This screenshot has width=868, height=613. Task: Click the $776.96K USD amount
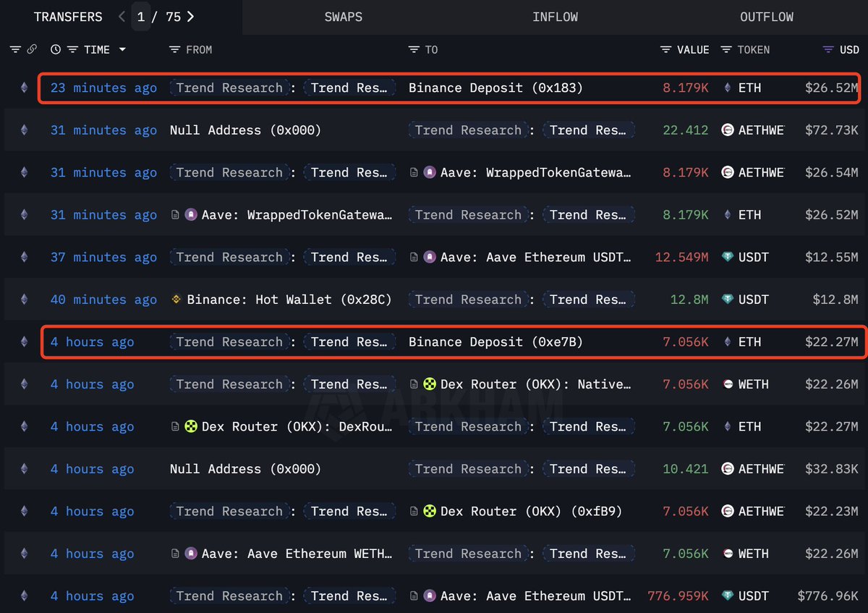(827, 596)
